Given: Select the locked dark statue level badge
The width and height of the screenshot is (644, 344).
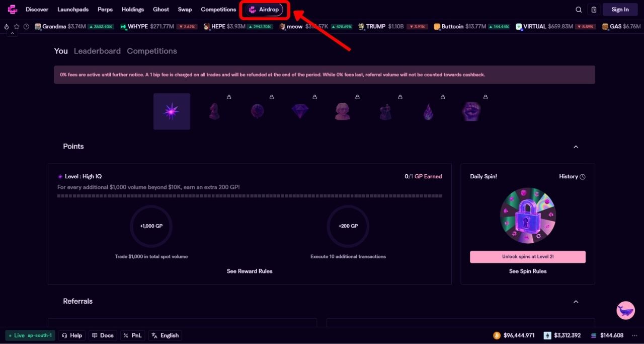Looking at the screenshot, I should click(385, 111).
